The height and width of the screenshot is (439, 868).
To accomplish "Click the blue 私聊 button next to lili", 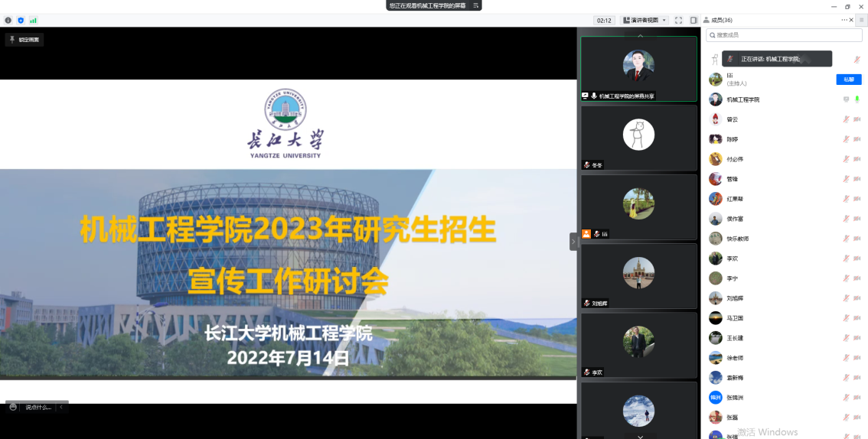I will pos(848,80).
